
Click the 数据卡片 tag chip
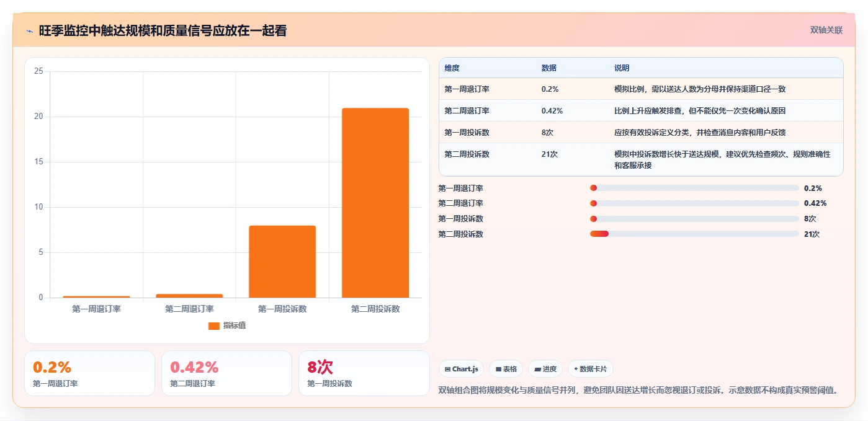pyautogui.click(x=591, y=369)
